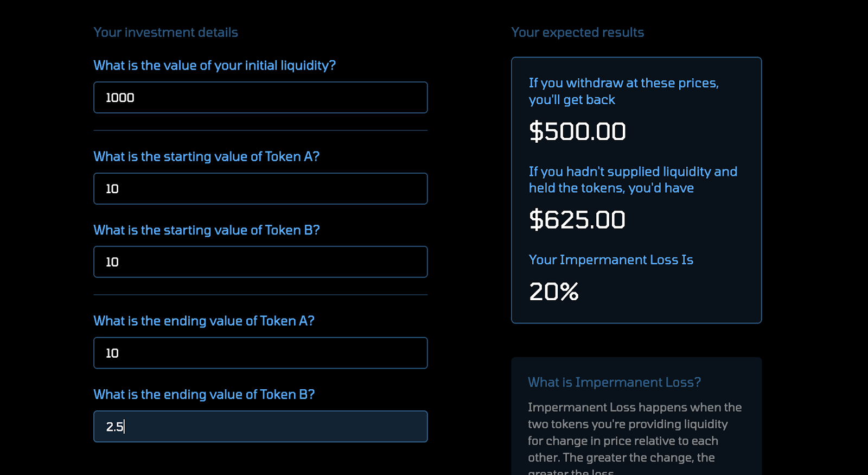Select the starting value of Token A field
The height and width of the screenshot is (475, 868).
coord(260,188)
